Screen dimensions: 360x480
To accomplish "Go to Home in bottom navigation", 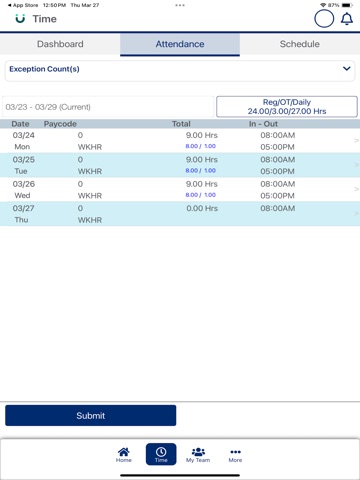I will click(124, 455).
